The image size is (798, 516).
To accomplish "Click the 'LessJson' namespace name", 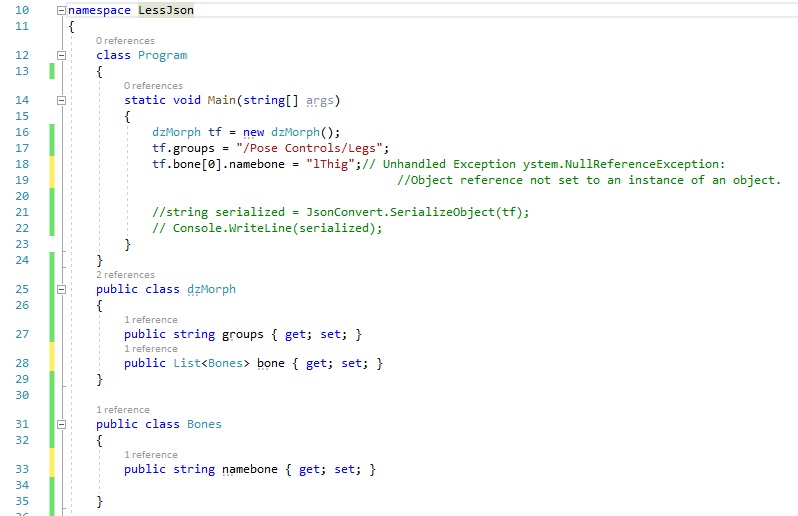I will (166, 10).
